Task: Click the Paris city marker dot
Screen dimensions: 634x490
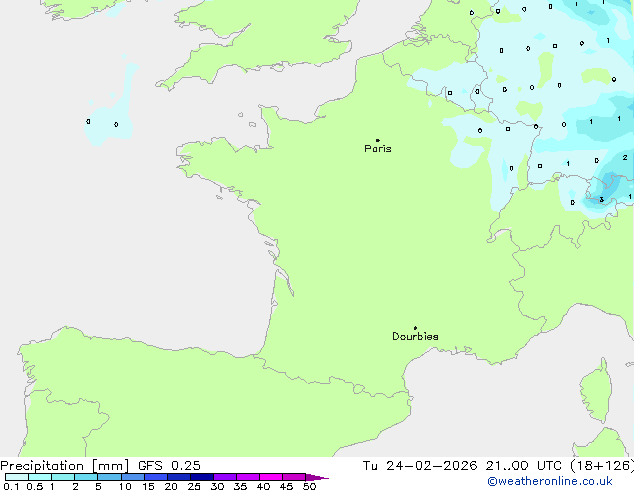Action: pos(377,140)
